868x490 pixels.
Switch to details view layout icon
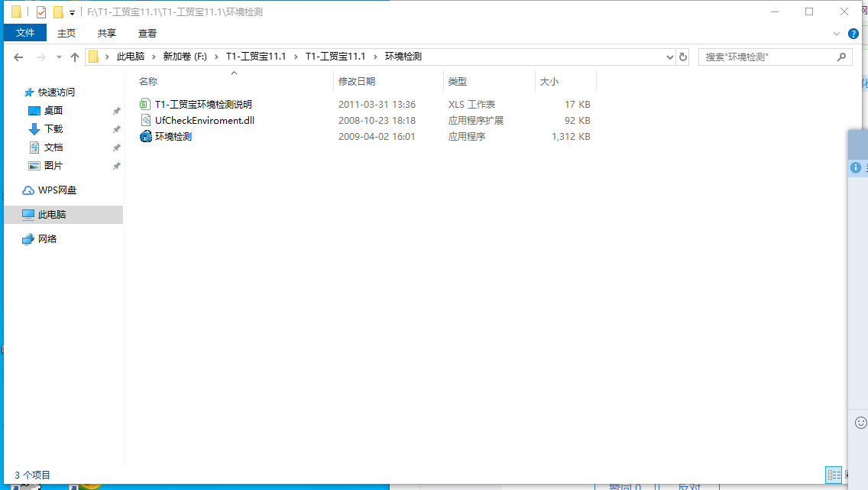(x=834, y=475)
